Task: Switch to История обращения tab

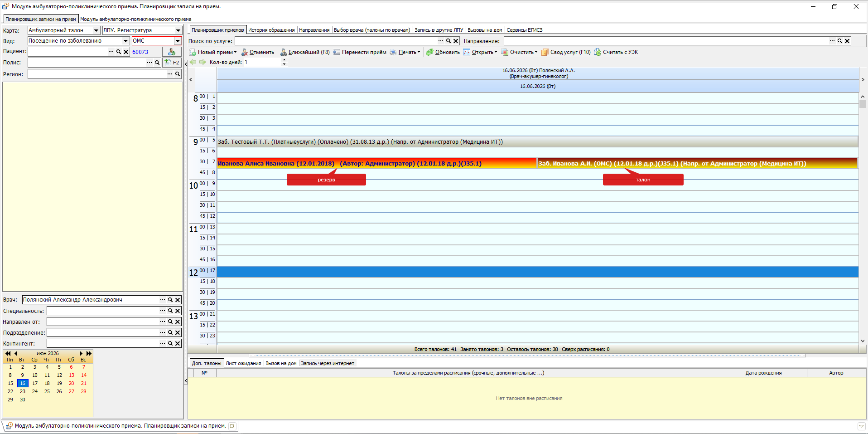Action: (271, 30)
